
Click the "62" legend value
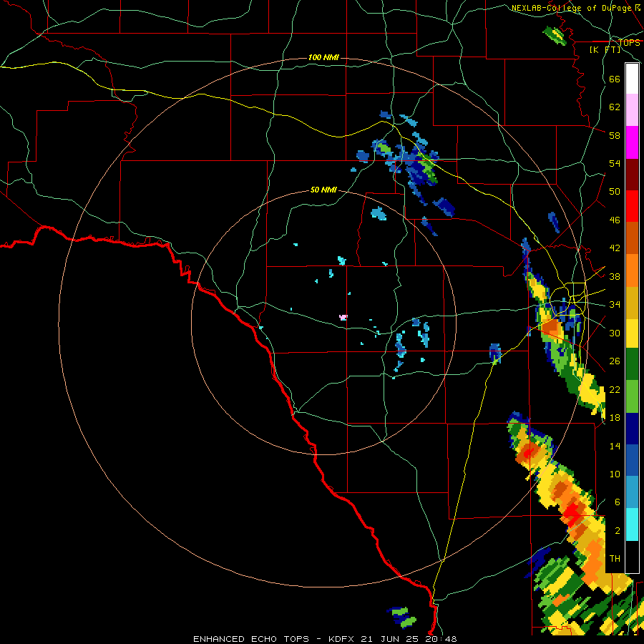pyautogui.click(x=615, y=107)
